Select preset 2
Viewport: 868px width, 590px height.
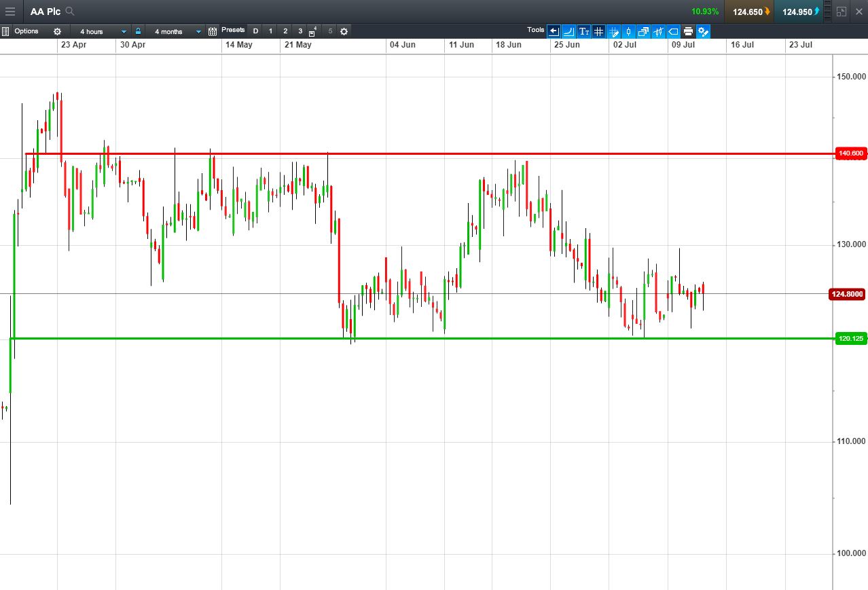coord(285,31)
